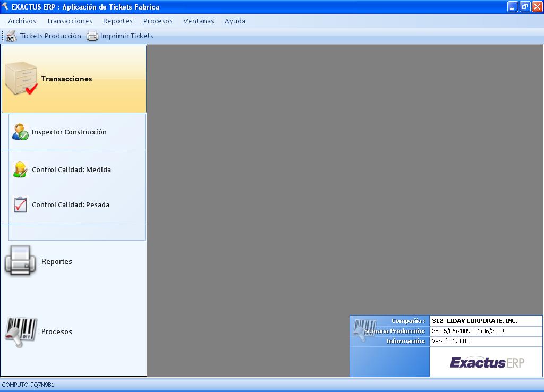Click the Reportes printer icon in sidebar
The width and height of the screenshot is (544, 392).
point(21,261)
